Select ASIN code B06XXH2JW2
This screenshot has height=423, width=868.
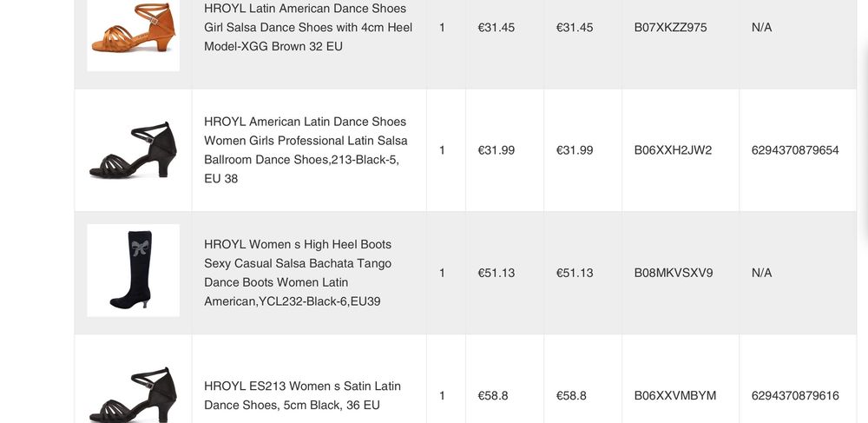point(673,150)
